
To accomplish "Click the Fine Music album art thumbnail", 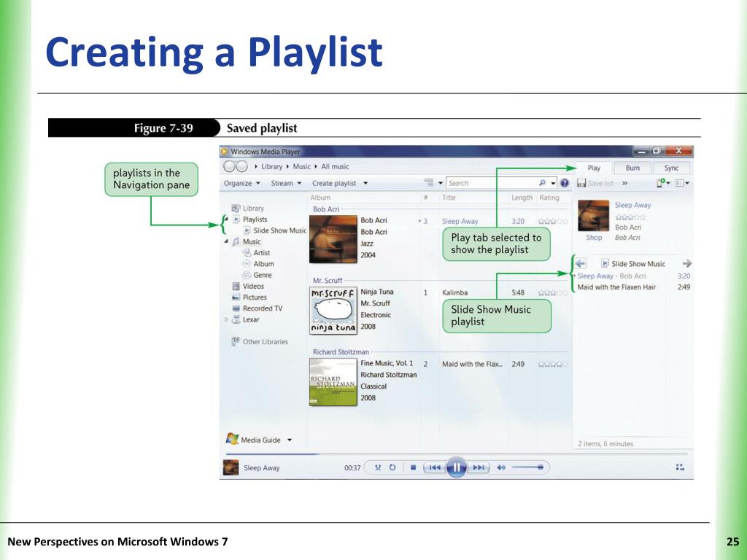I will point(333,382).
